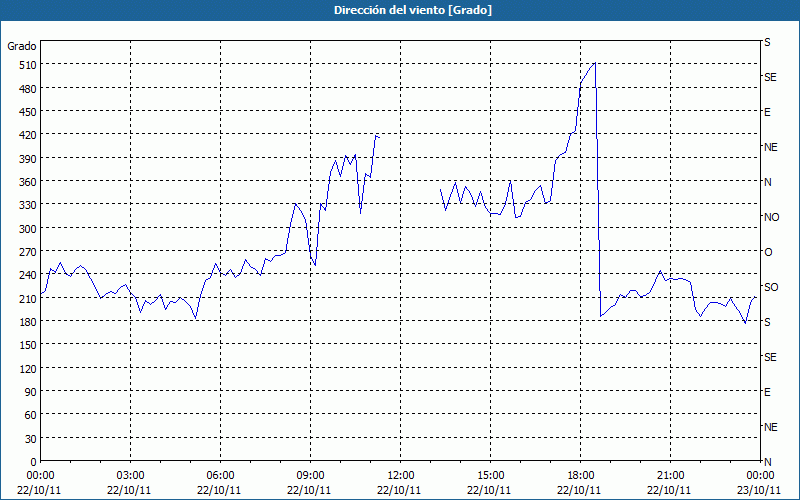Select the 03:00 time label
The image size is (800, 500).
tap(130, 476)
